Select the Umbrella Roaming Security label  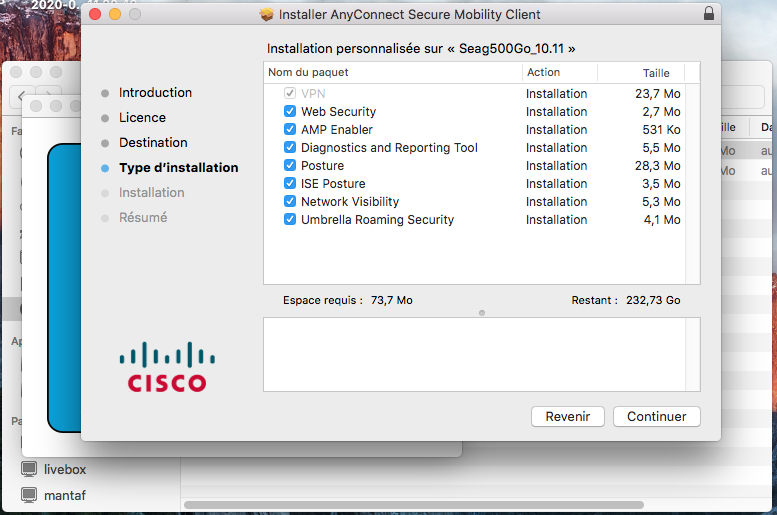(x=378, y=220)
